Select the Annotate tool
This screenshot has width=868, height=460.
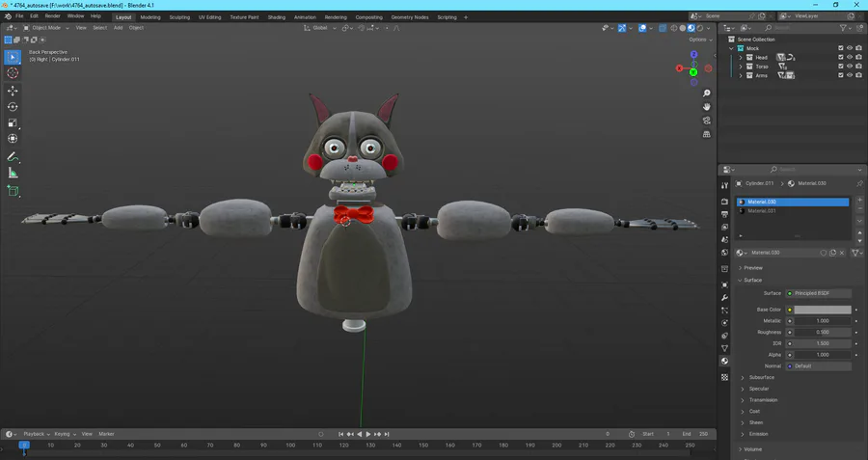point(13,157)
